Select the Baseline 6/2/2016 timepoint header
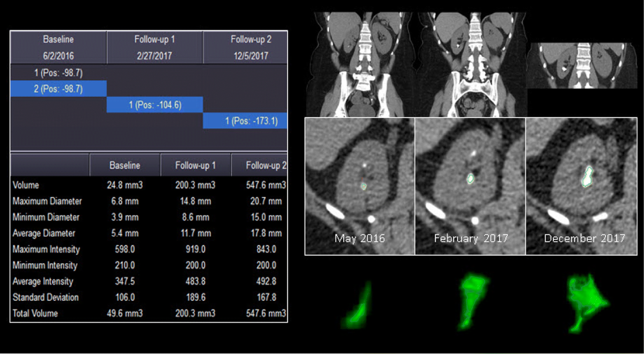Viewport: 644px width, 354px height. coord(58,47)
